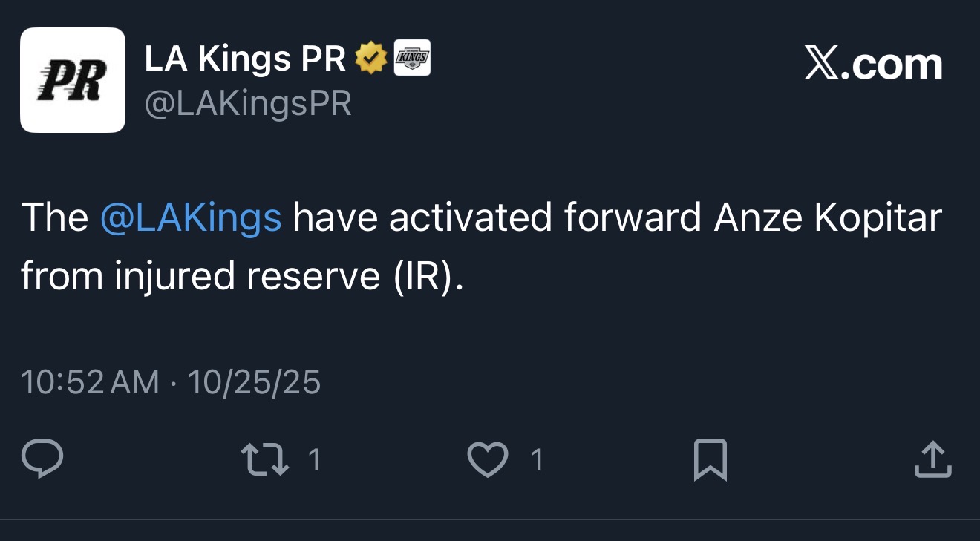Click the 10/25/25 post date
This screenshot has height=541, width=980.
pos(254,383)
